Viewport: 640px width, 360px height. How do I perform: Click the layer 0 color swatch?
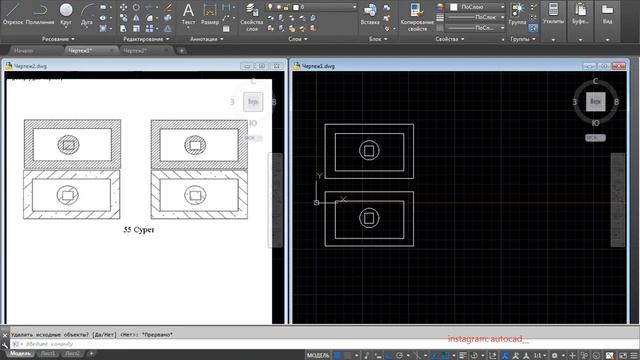point(296,7)
